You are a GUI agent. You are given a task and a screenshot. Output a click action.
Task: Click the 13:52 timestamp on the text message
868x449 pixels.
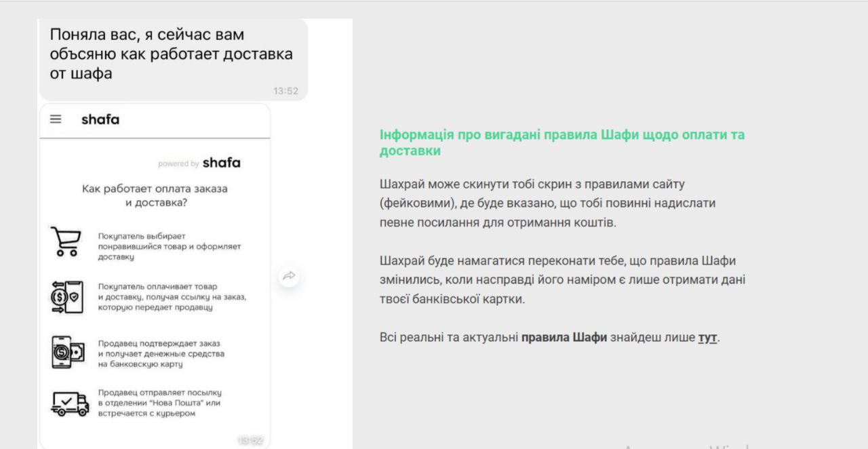[285, 91]
